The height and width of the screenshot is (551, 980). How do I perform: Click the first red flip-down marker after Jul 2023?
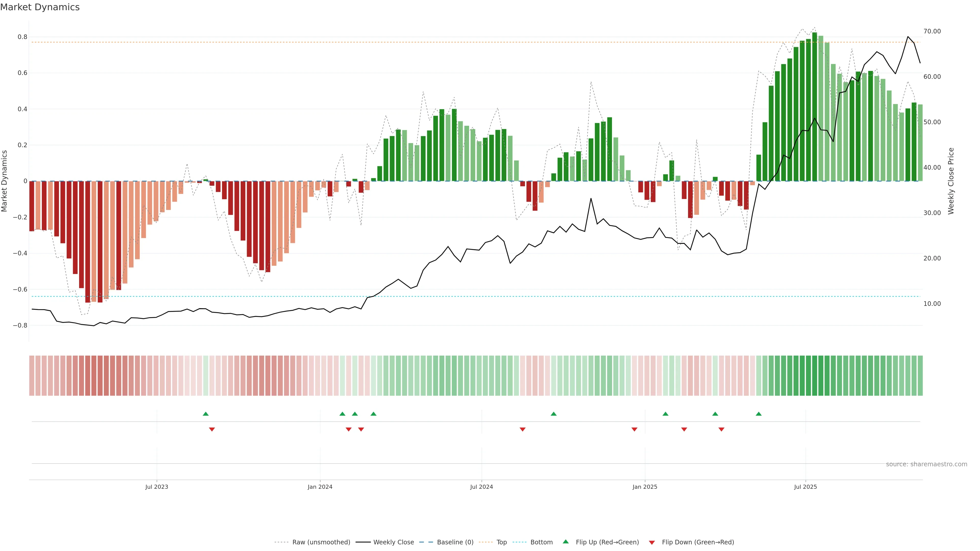pyautogui.click(x=212, y=429)
